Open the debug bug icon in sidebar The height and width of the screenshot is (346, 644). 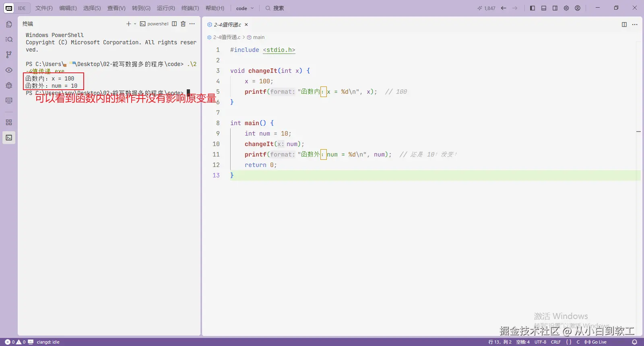click(x=9, y=85)
